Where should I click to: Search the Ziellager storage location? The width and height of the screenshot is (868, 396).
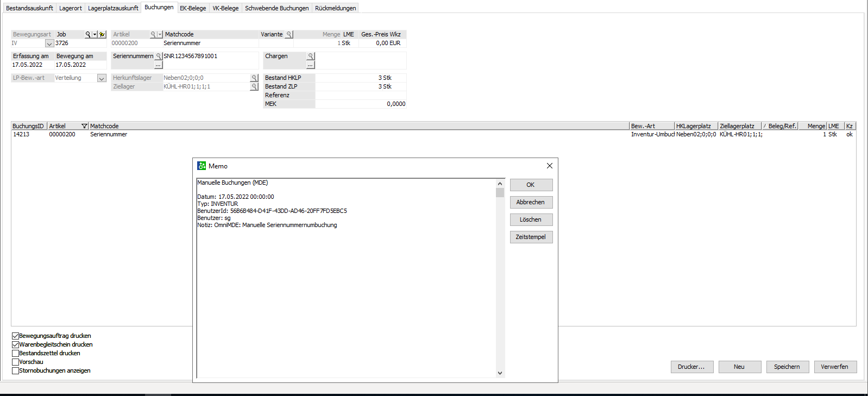(x=254, y=86)
